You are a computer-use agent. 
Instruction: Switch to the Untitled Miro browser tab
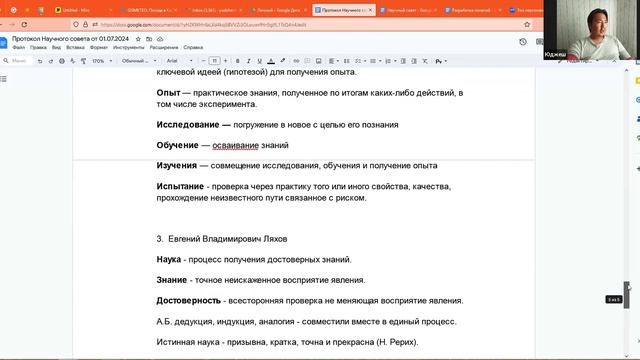point(83,10)
